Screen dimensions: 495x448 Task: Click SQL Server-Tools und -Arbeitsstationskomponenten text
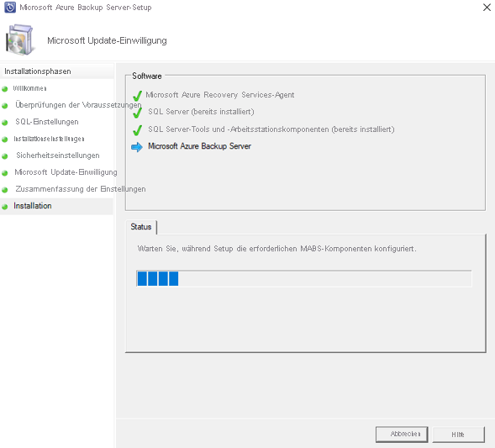[x=271, y=129]
